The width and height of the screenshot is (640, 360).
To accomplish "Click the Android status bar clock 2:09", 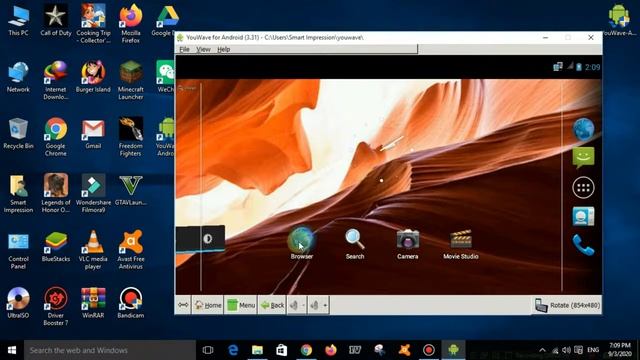I will (592, 67).
